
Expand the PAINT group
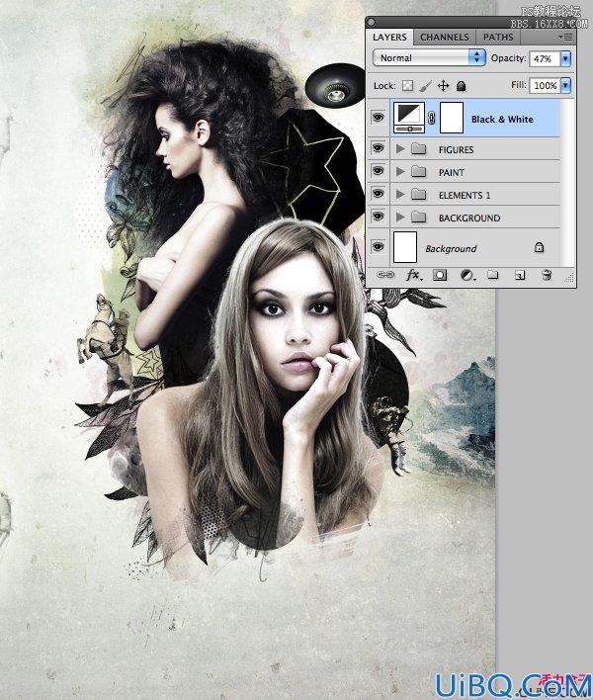[x=400, y=171]
